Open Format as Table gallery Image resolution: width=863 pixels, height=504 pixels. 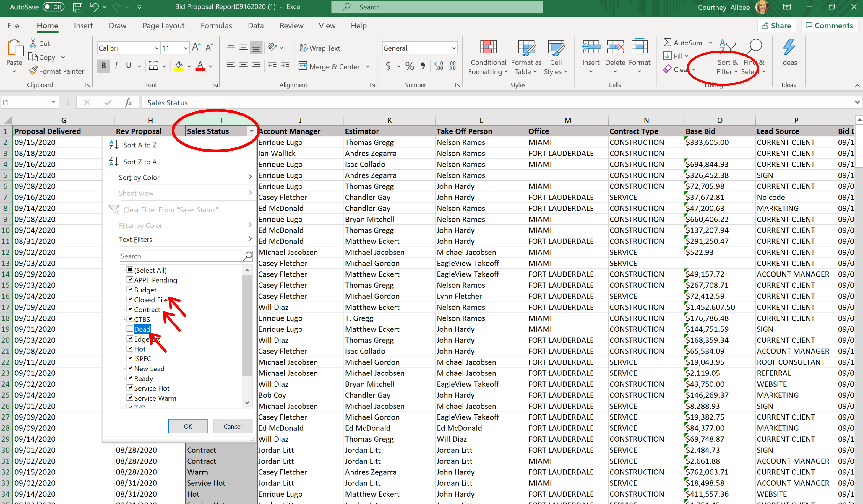pyautogui.click(x=526, y=57)
